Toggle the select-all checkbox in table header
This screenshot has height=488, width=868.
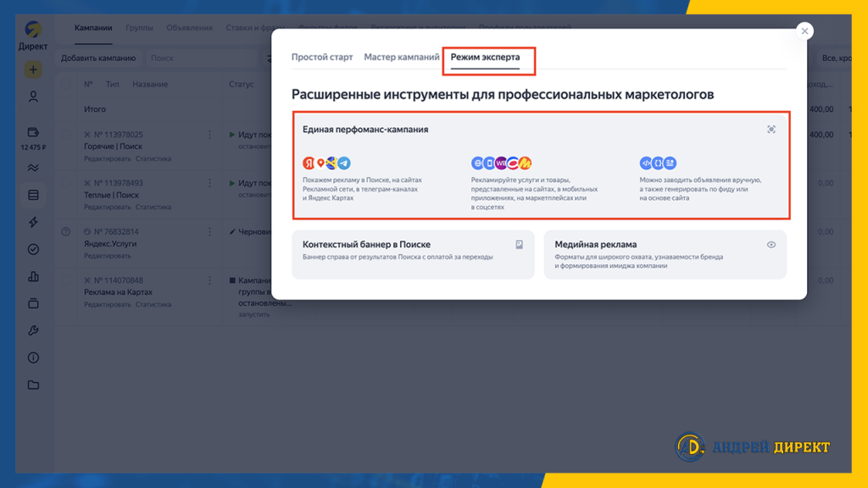(x=66, y=85)
